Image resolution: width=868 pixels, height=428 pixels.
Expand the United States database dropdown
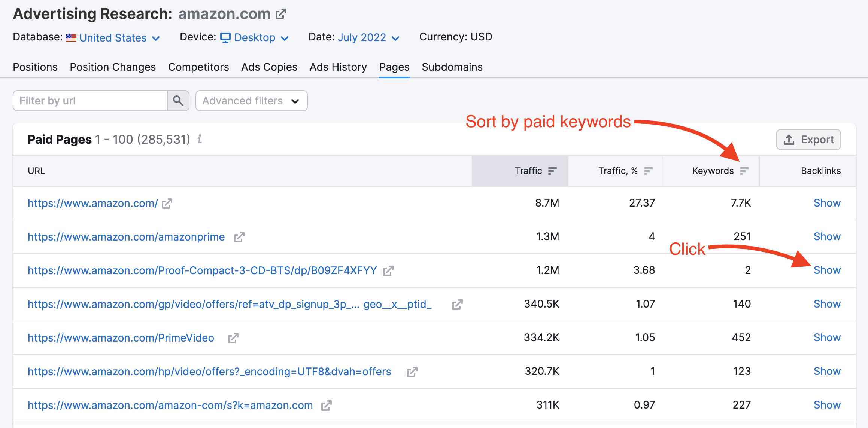click(156, 38)
